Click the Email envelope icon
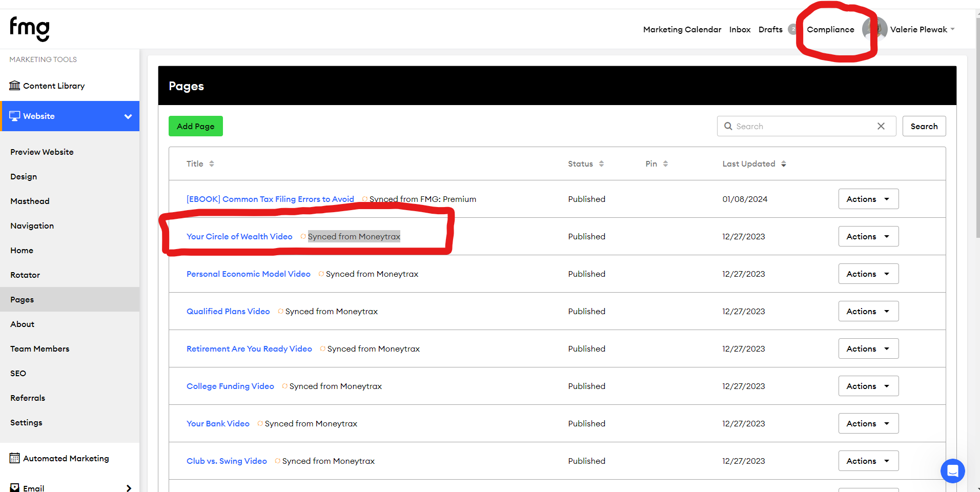Image resolution: width=980 pixels, height=492 pixels. tap(15, 488)
